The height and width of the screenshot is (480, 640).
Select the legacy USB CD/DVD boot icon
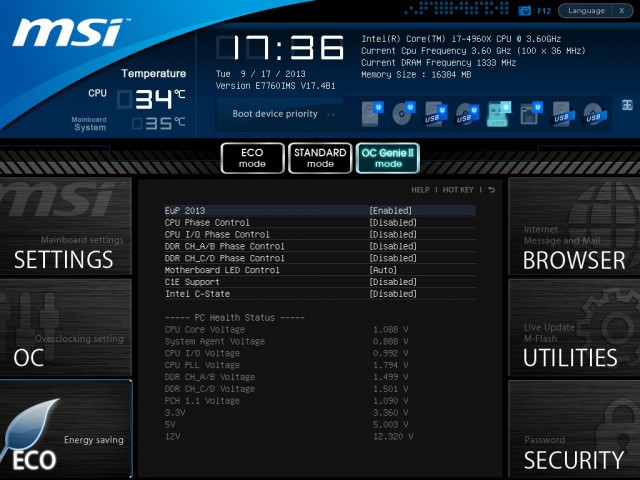coord(595,114)
